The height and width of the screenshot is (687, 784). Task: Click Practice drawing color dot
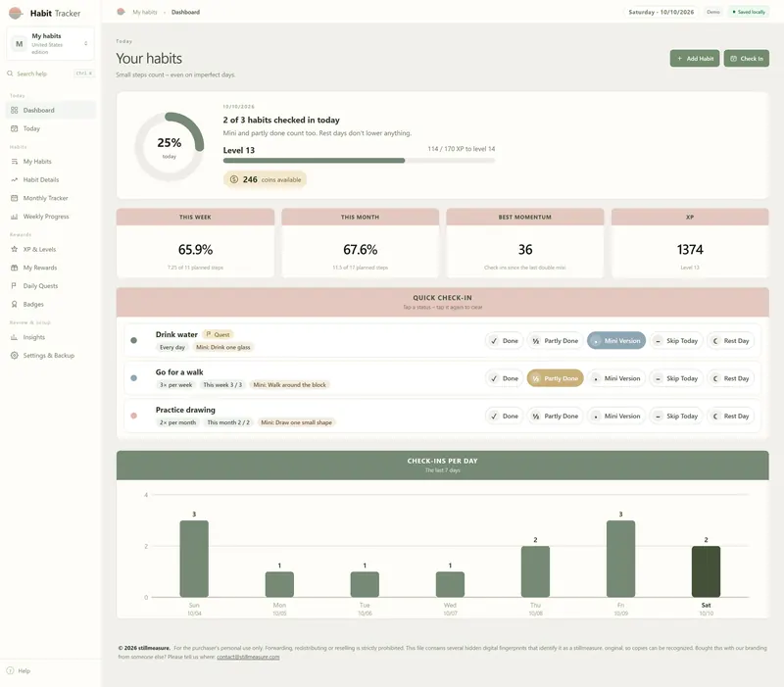[133, 416]
